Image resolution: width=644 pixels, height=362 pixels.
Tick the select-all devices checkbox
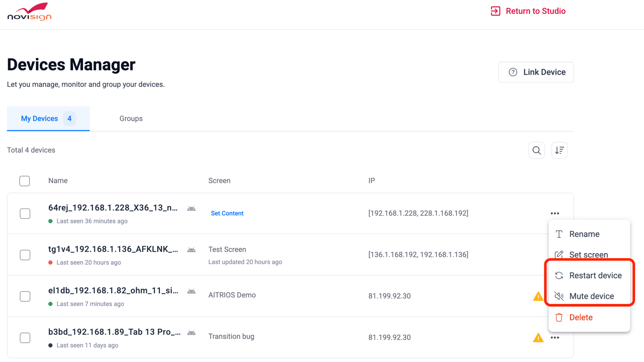tap(25, 181)
